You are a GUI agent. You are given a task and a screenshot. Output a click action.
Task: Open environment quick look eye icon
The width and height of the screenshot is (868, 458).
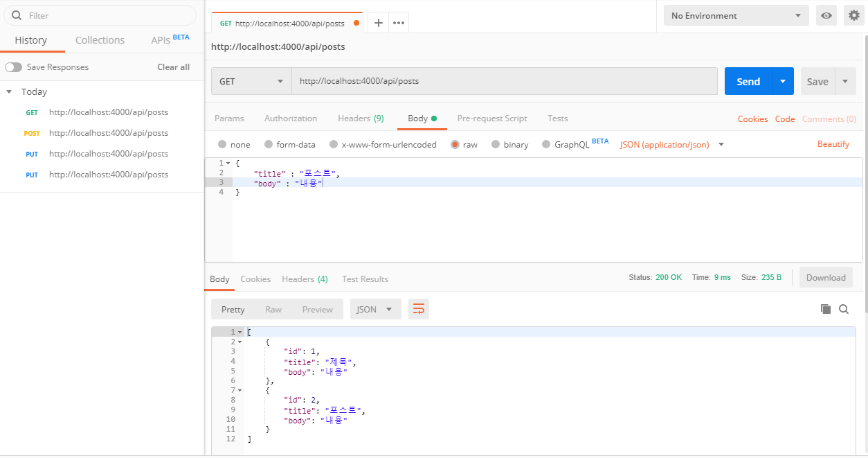(x=826, y=15)
